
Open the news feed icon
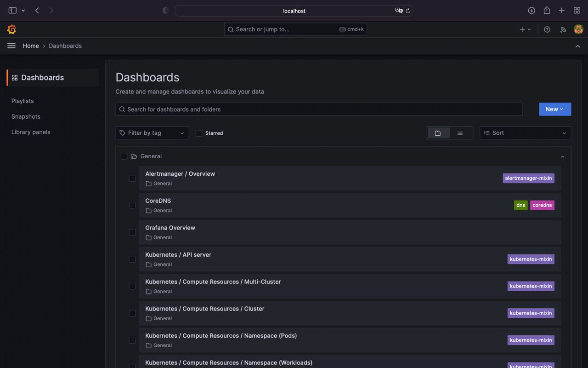[563, 29]
